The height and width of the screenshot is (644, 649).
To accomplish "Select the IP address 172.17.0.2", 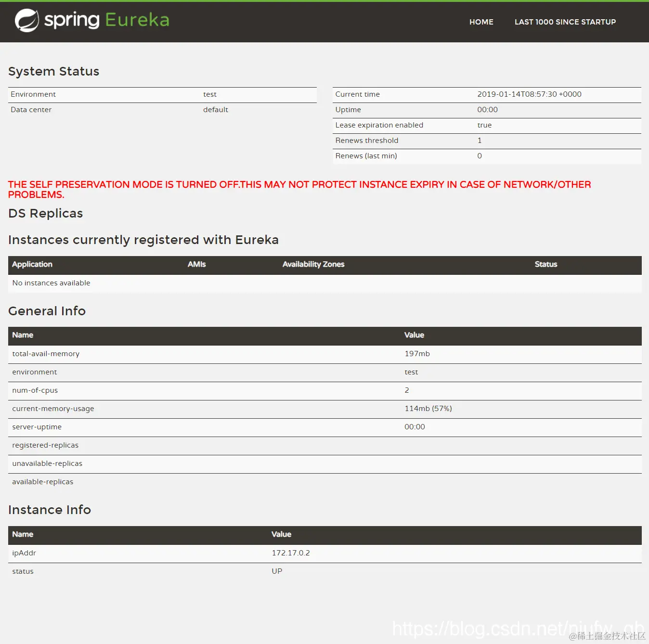I will (291, 553).
